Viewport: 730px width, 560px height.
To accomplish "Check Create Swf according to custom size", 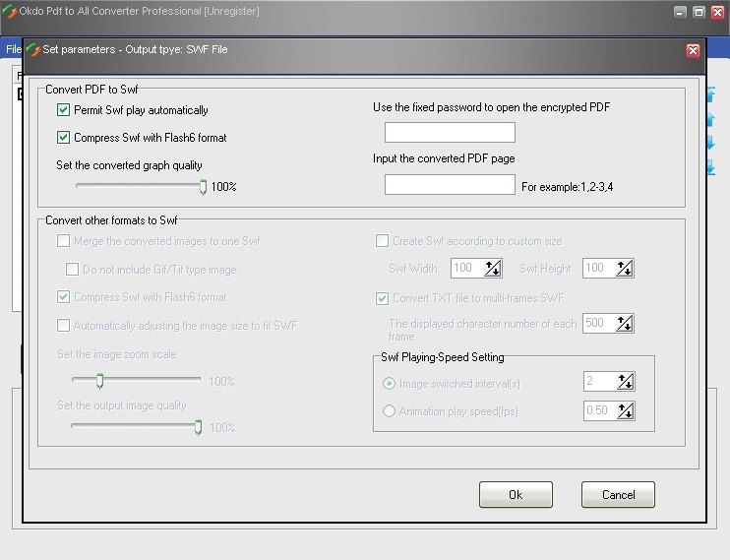I will pyautogui.click(x=383, y=241).
